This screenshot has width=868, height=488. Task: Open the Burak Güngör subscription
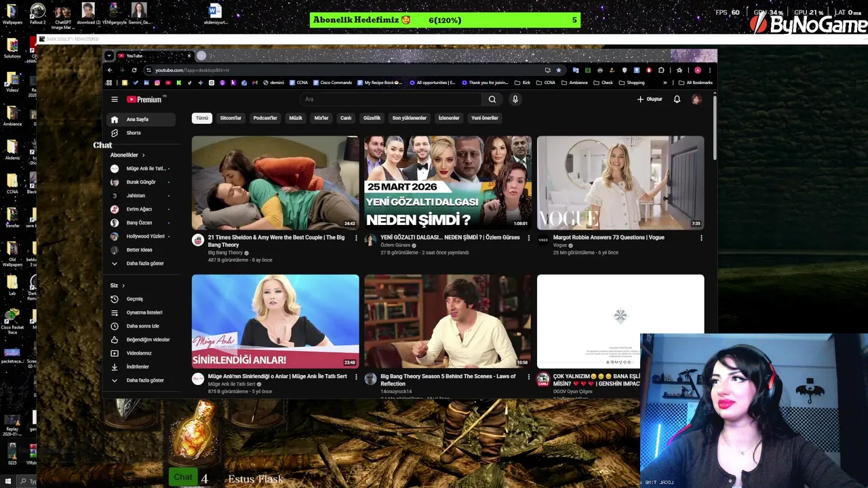coord(141,182)
